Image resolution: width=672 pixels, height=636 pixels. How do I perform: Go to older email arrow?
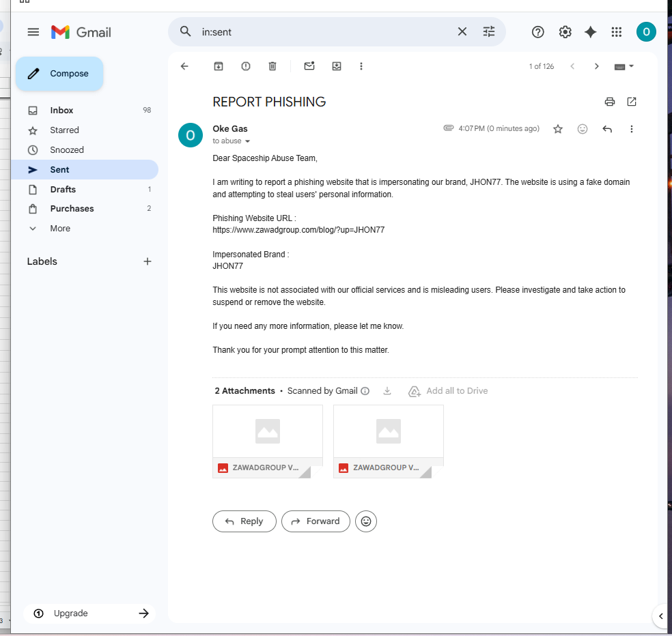[x=596, y=66]
